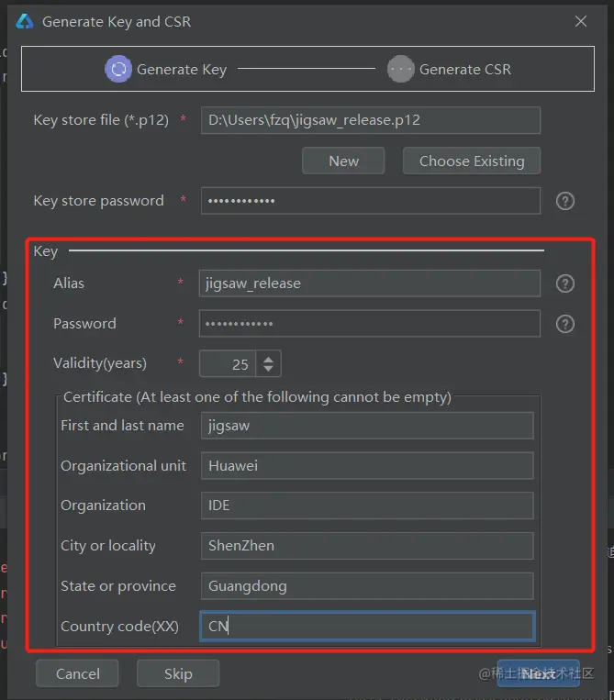
Task: Focus the Key store file path field
Action: [x=370, y=120]
